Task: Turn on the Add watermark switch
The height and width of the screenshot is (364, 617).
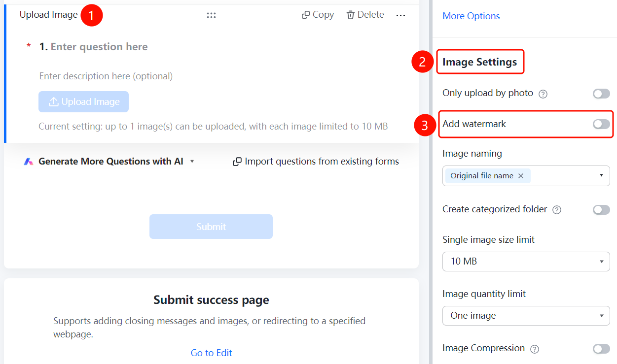Action: click(x=601, y=124)
